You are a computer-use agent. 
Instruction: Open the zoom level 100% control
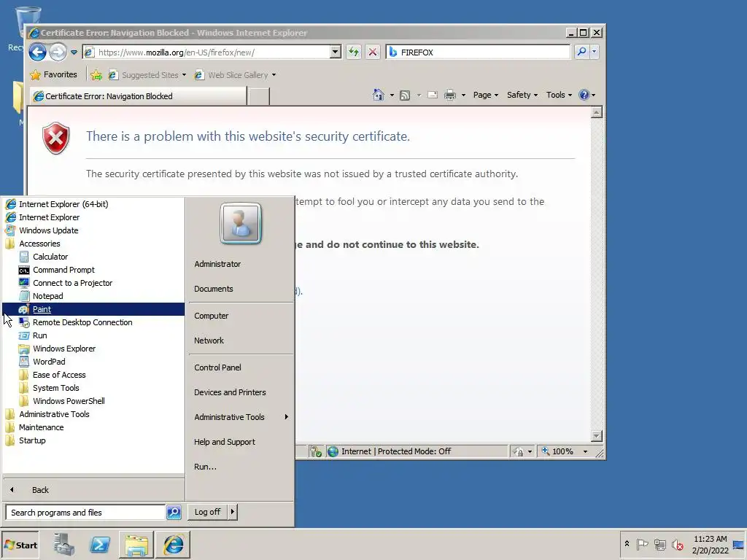[x=564, y=451]
